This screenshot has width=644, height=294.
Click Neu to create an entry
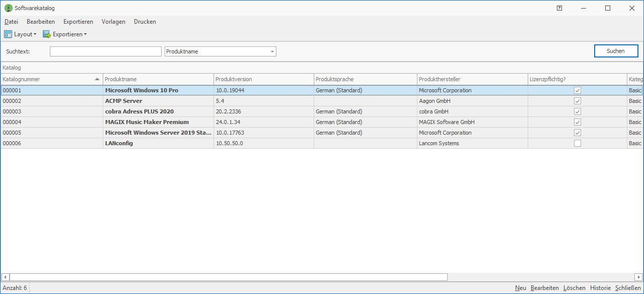coord(520,288)
